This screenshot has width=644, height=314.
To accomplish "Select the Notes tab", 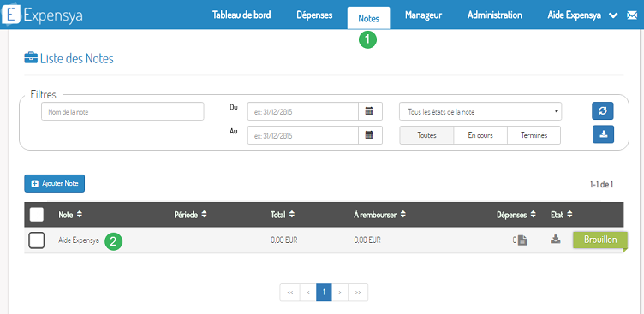I will pyautogui.click(x=368, y=18).
